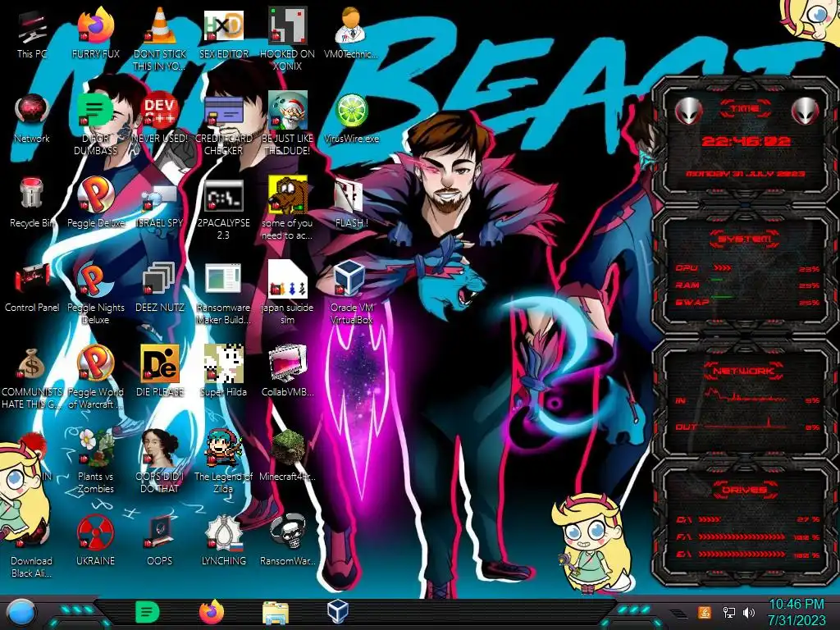Open File Explorer from the taskbar
Image resolution: width=840 pixels, height=630 pixels.
[276, 614]
